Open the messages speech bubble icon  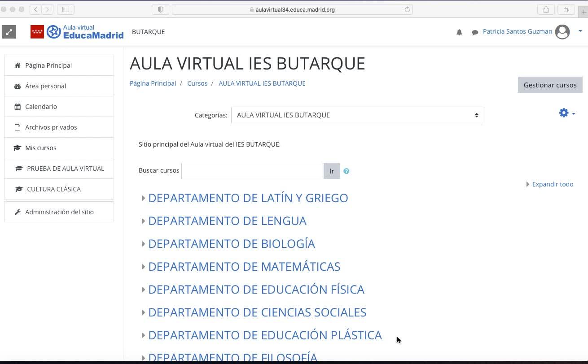tap(475, 32)
